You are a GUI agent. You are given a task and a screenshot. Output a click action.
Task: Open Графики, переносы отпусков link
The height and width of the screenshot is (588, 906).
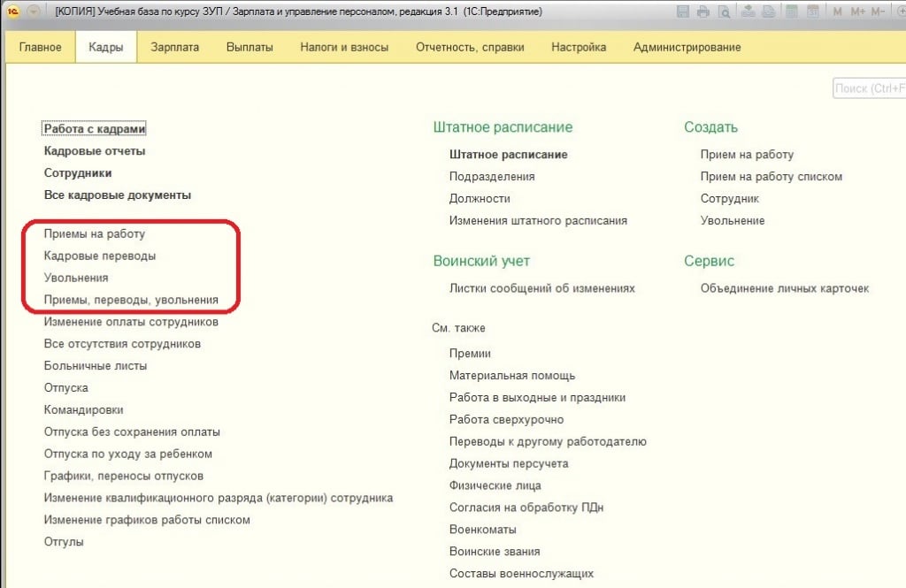tap(124, 476)
